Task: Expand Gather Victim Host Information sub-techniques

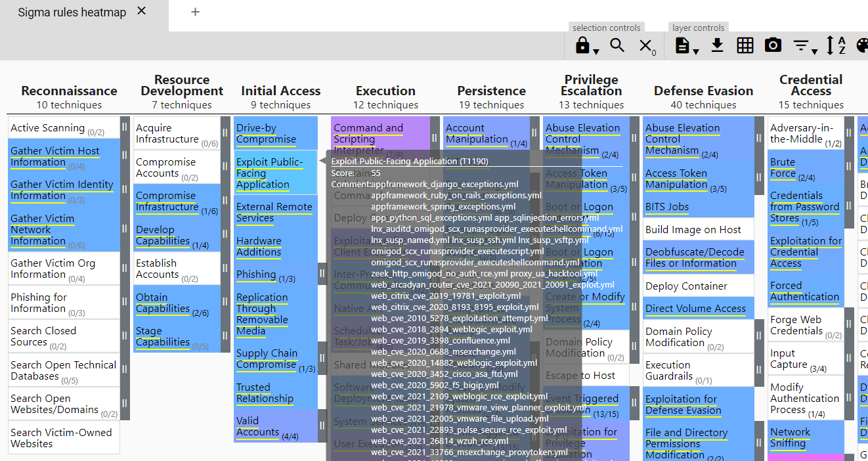Action: coord(125,156)
